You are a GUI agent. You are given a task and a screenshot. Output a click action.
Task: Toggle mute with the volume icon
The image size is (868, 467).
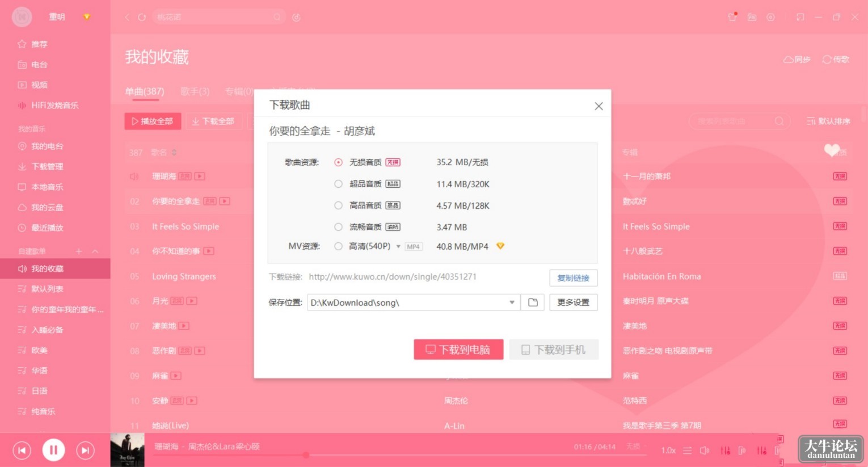[705, 451]
